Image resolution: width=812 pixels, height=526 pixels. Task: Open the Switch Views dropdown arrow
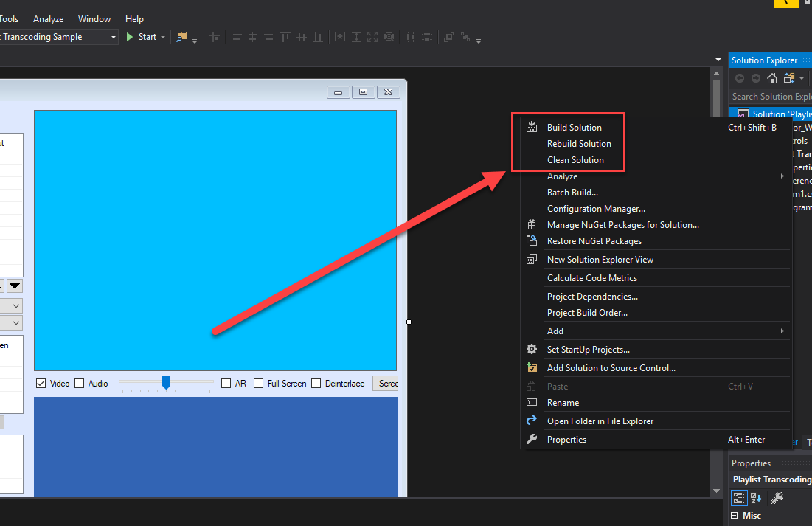click(802, 79)
